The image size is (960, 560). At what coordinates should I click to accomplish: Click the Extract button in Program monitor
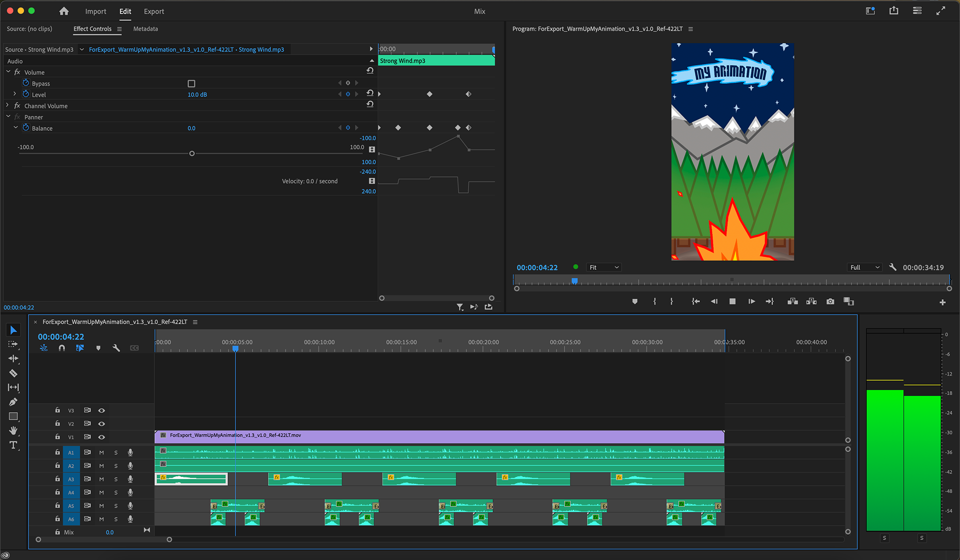click(x=811, y=302)
